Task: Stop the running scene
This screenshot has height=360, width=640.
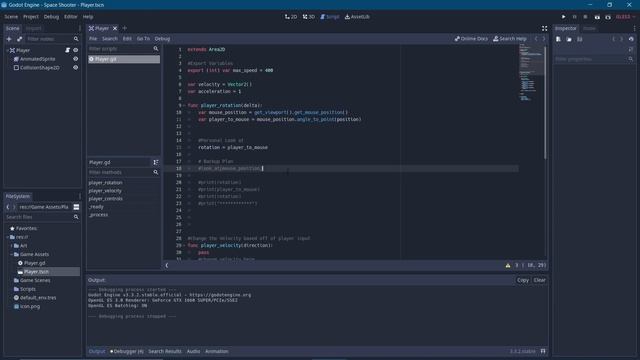Action: (585, 17)
